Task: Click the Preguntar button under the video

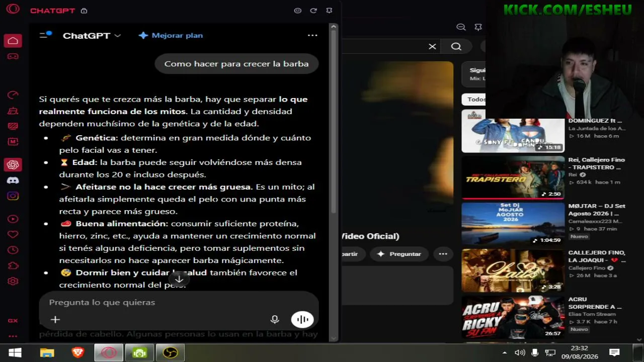Action: (x=399, y=254)
